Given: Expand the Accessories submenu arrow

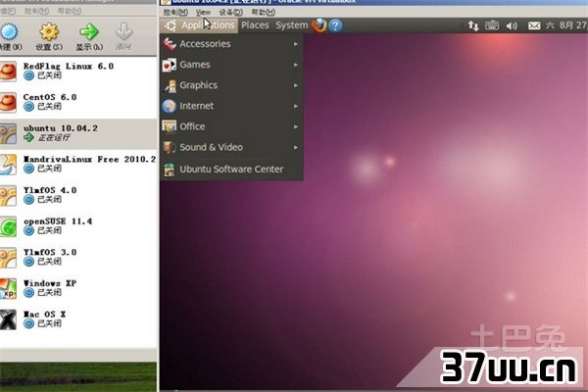Looking at the screenshot, I should [x=296, y=44].
